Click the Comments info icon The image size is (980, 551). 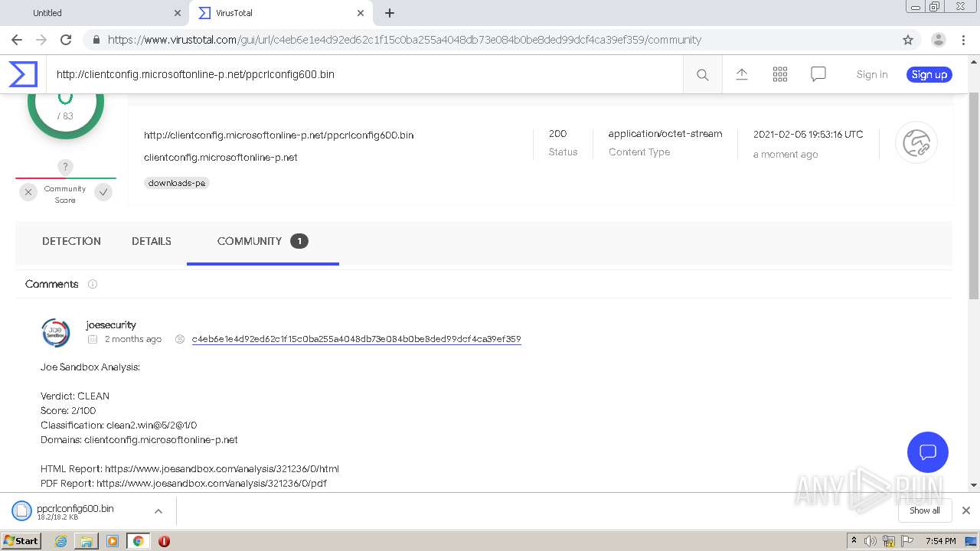click(x=93, y=284)
